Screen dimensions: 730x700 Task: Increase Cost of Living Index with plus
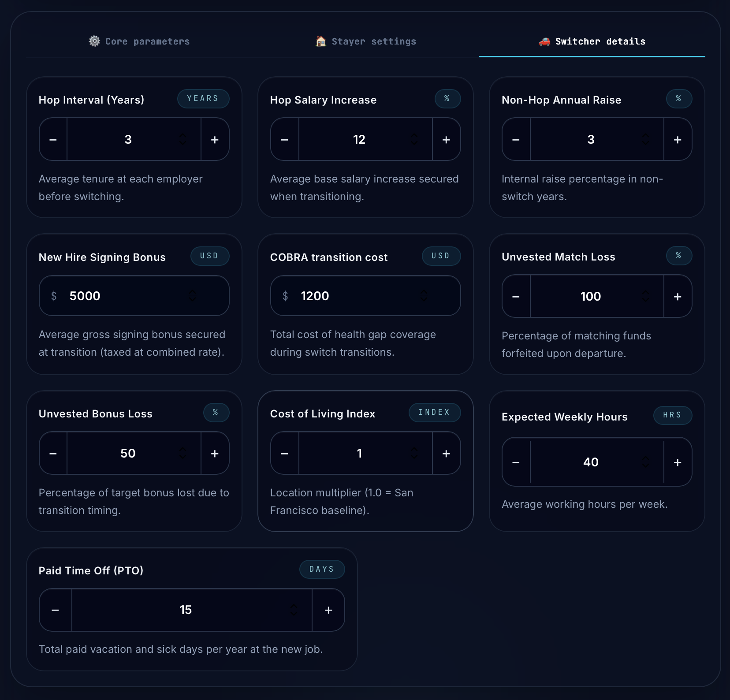point(446,454)
